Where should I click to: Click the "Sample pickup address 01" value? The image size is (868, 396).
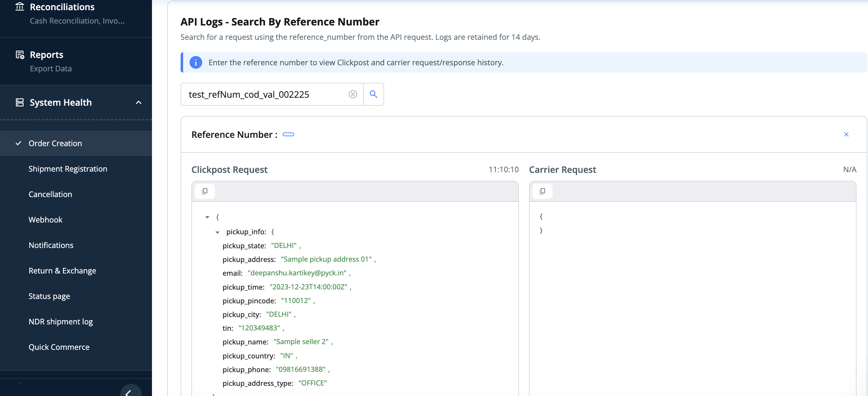pos(326,259)
